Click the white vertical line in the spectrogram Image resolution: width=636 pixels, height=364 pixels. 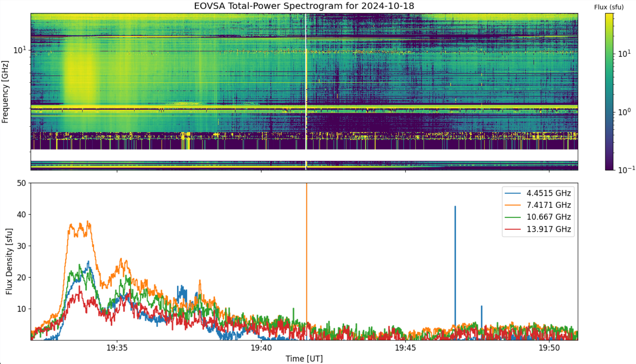[x=306, y=92]
